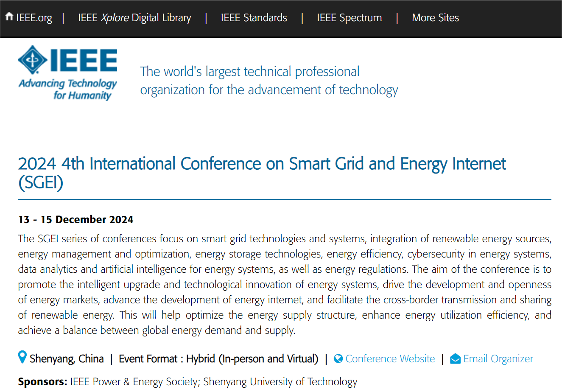Open the Email Organizer link
The width and height of the screenshot is (562, 392).
498,359
